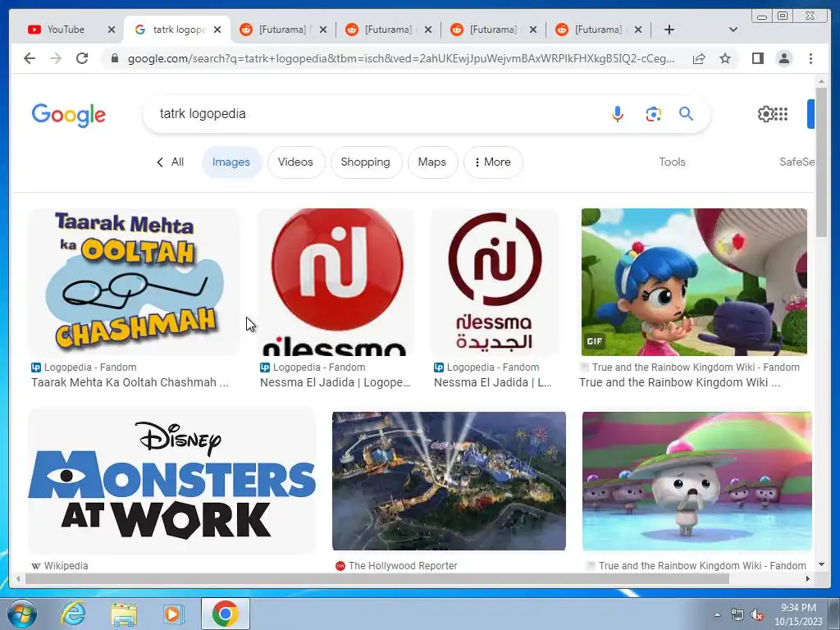Click the muted volume tray icon
Viewport: 840px width, 630px height.
pyautogui.click(x=757, y=615)
